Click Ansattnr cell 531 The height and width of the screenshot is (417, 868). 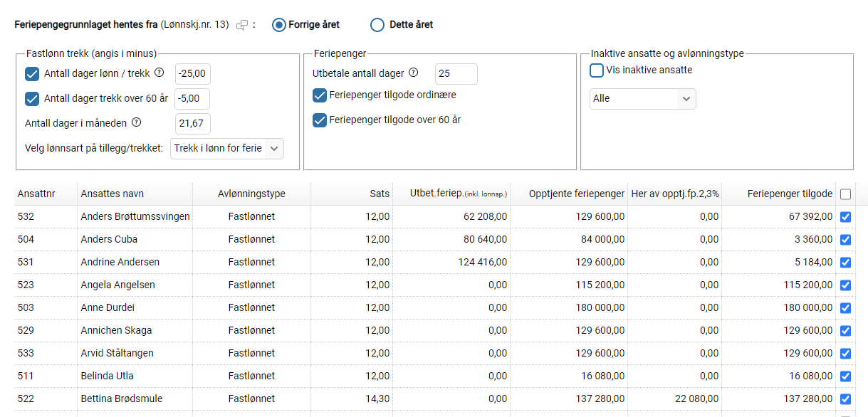click(x=46, y=262)
